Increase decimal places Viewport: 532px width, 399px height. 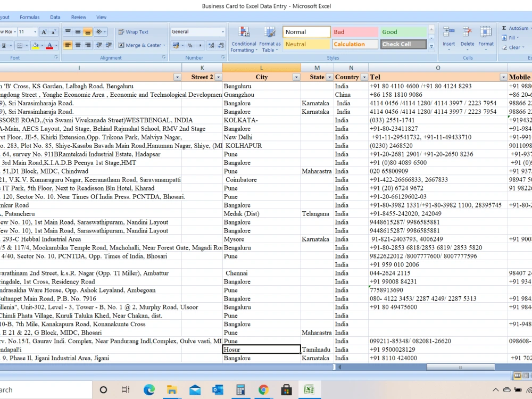(x=211, y=45)
